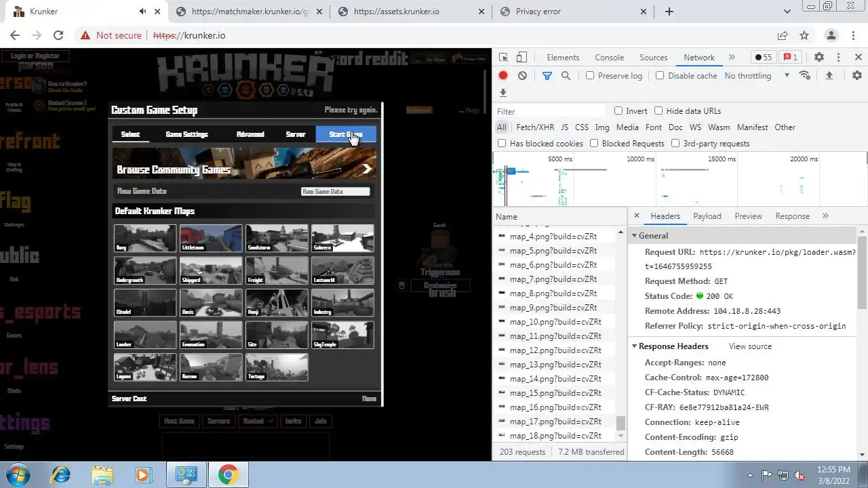The height and width of the screenshot is (488, 868).
Task: Show more request detail tabs chevron
Action: (x=825, y=216)
